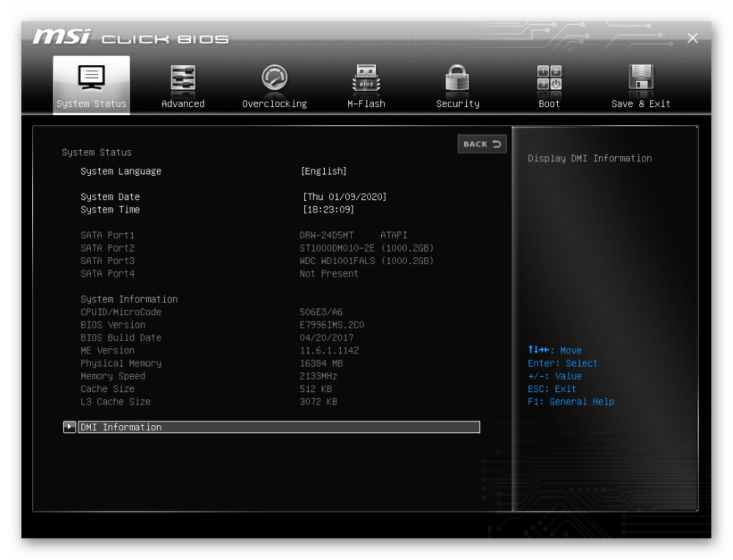733x560 pixels.
Task: Click the Security padlock icon
Action: 457,78
